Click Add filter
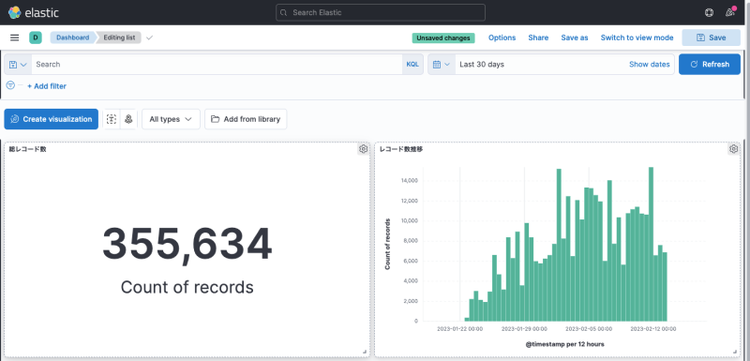This screenshot has height=361, width=750. [47, 86]
